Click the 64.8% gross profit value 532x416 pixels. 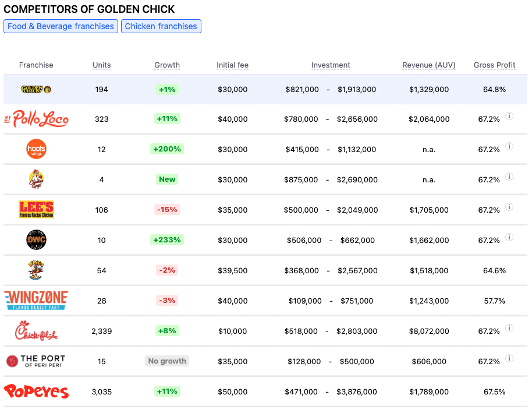click(x=494, y=89)
